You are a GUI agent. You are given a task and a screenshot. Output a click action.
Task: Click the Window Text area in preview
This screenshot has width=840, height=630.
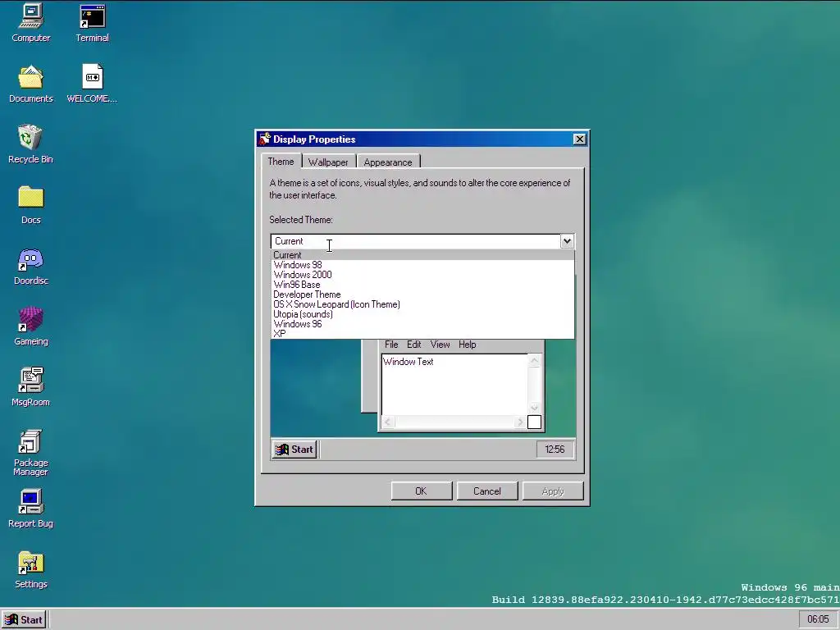point(454,385)
